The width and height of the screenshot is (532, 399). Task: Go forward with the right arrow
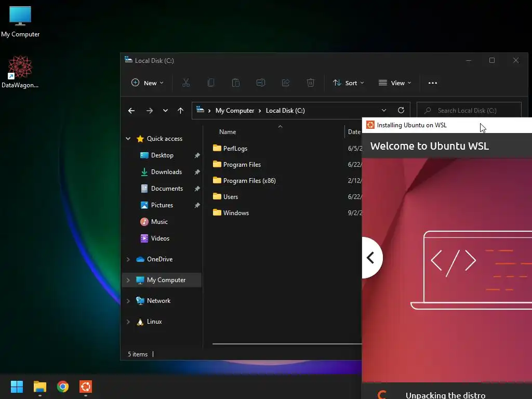pos(149,111)
